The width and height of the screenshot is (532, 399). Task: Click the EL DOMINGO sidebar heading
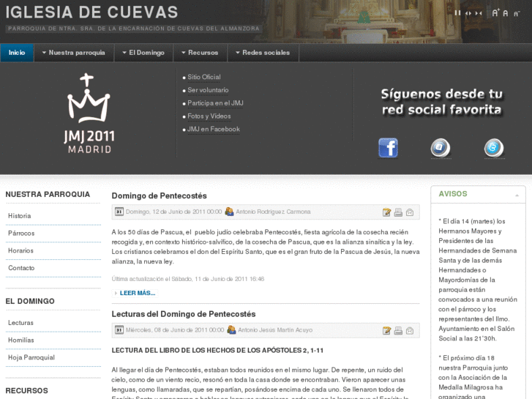pyautogui.click(x=30, y=301)
